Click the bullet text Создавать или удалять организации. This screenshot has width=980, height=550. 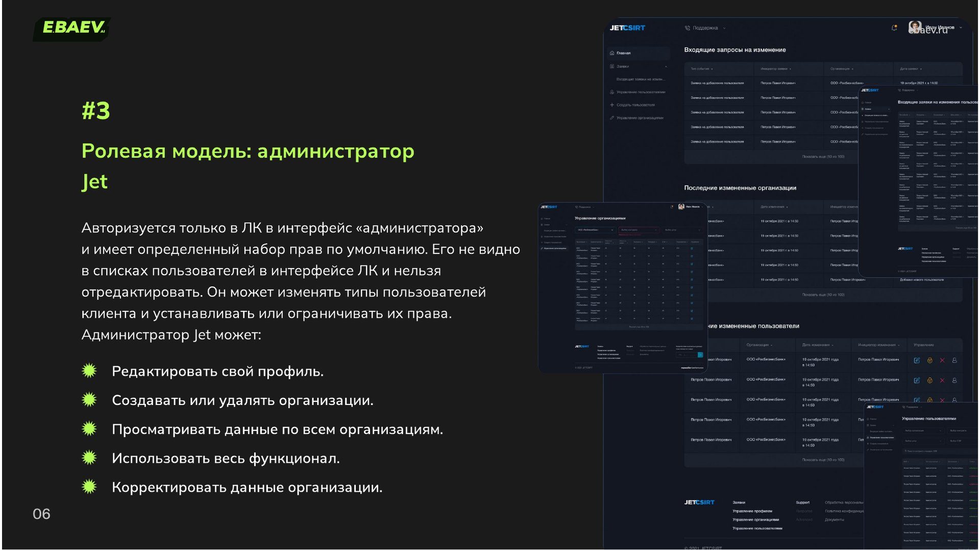click(x=242, y=400)
